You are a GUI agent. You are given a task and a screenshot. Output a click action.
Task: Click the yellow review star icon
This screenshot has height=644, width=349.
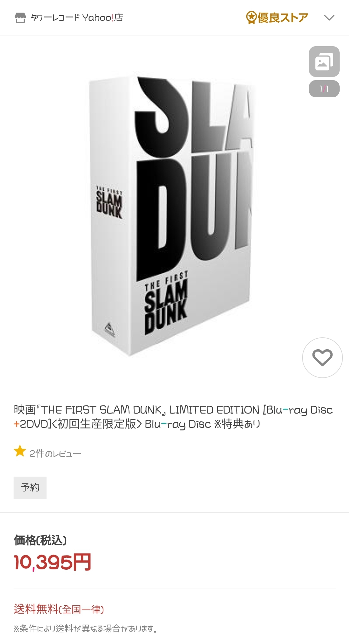point(20,451)
